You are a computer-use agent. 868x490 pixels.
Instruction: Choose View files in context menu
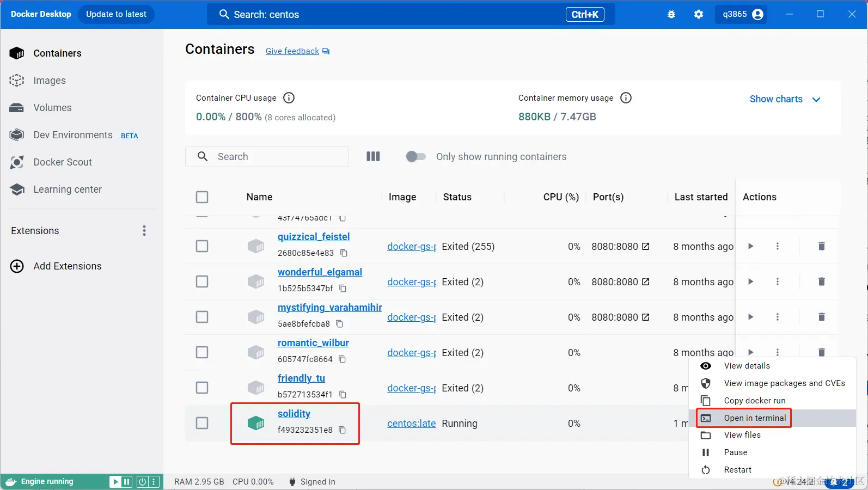773,435
